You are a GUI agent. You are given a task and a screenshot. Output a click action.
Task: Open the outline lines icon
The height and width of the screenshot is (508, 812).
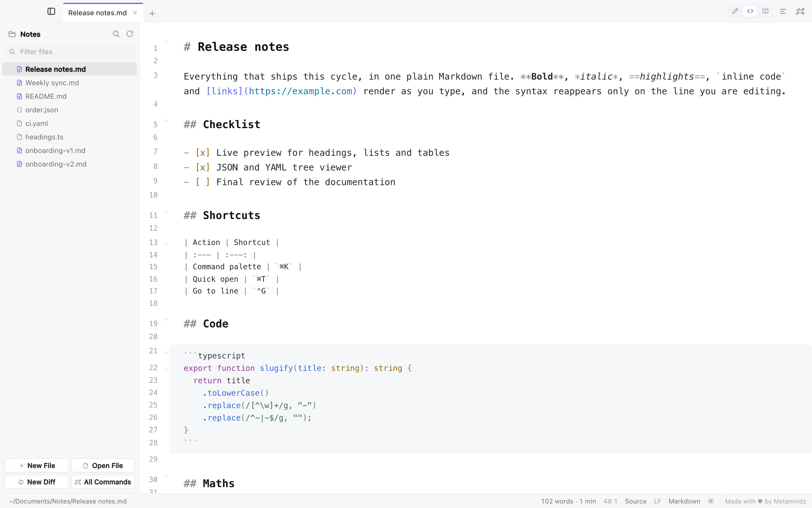click(x=783, y=11)
